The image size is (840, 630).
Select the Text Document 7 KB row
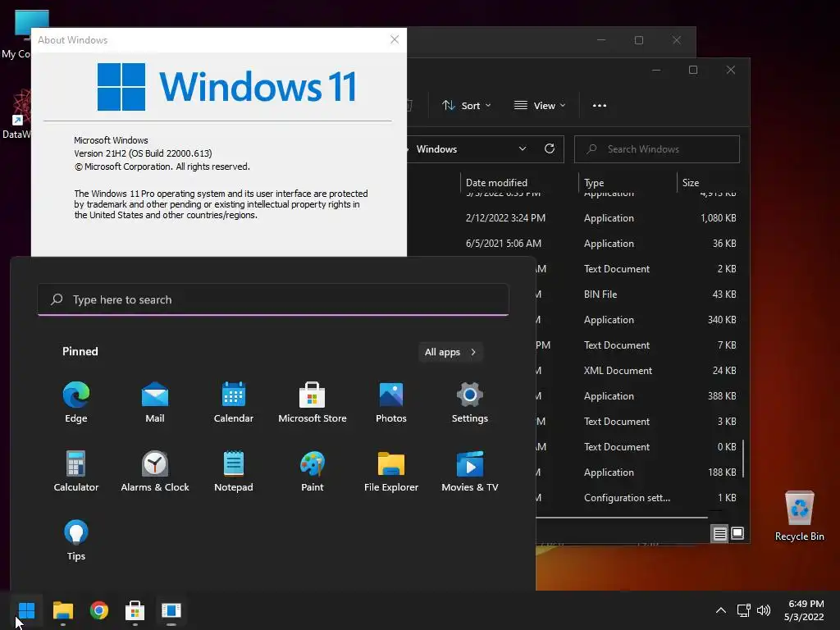click(x=637, y=345)
